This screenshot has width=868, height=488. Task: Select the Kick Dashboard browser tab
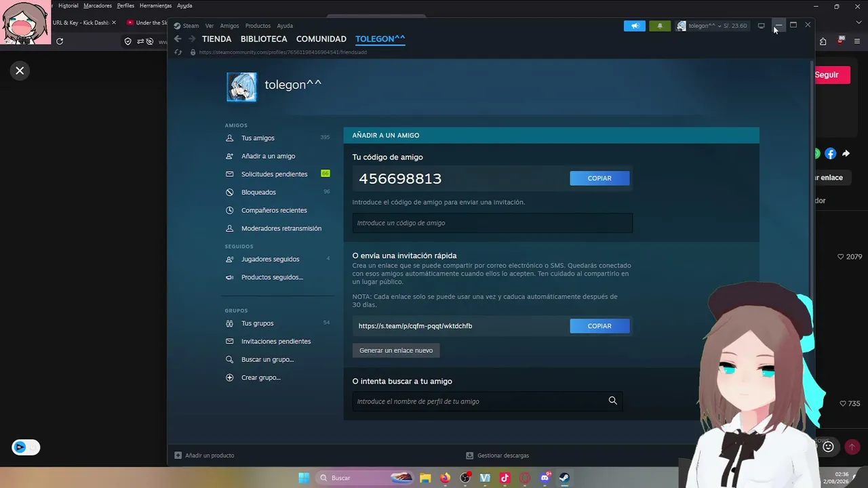tap(81, 22)
